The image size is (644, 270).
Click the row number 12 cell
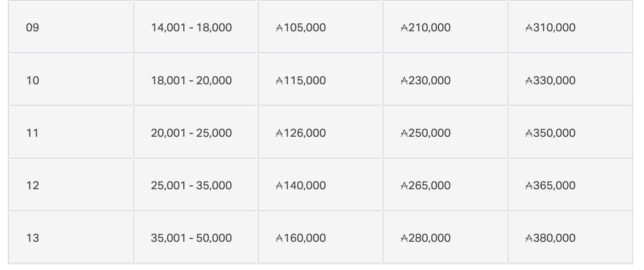[x=33, y=185]
